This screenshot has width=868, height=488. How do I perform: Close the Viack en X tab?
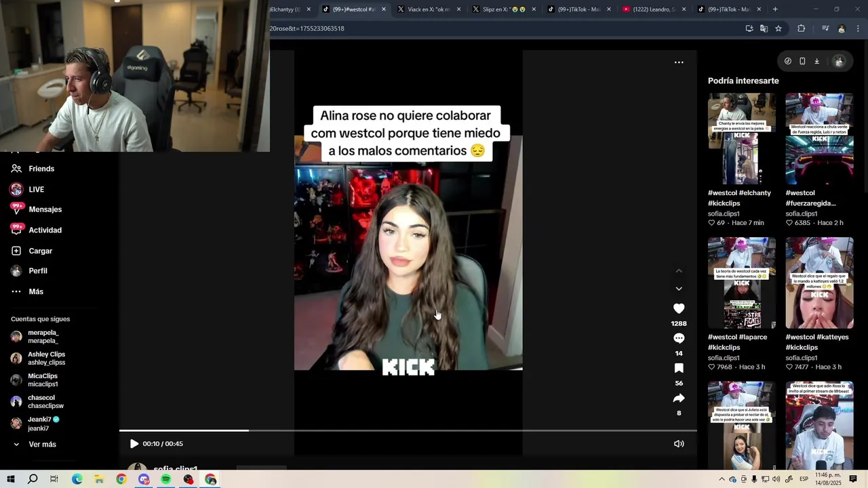458,9
